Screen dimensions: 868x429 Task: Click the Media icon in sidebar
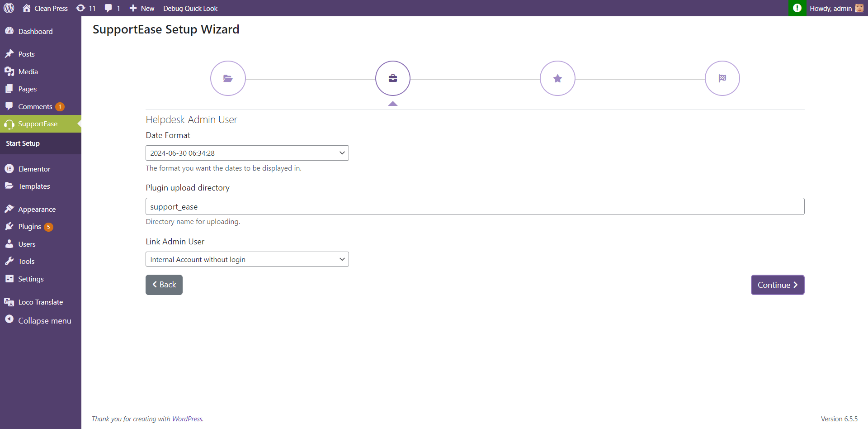point(9,71)
